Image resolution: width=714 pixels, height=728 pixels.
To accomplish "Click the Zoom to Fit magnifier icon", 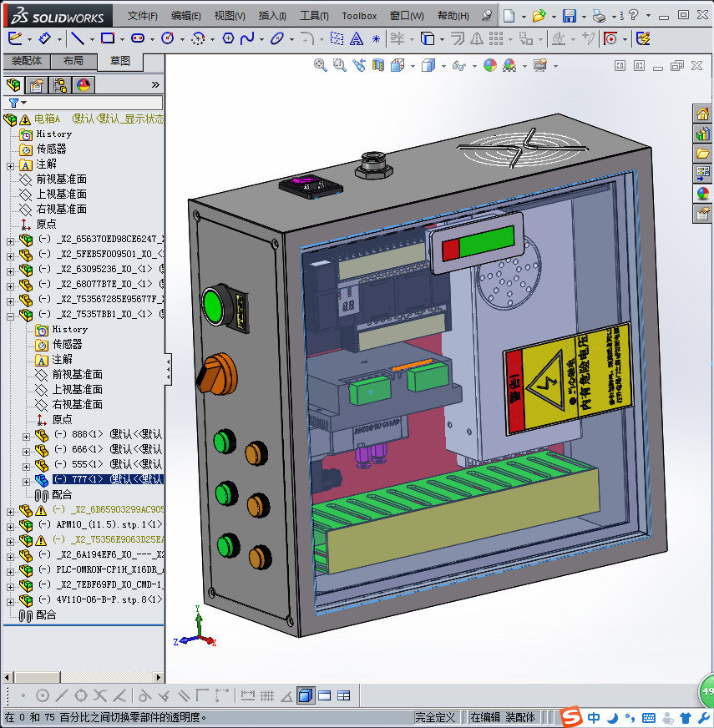I will pyautogui.click(x=320, y=65).
